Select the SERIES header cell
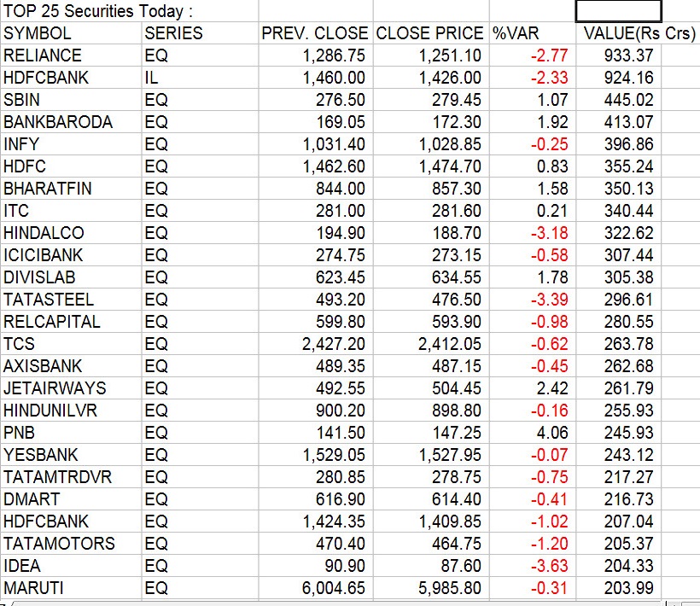This screenshot has height=606, width=700. [x=173, y=34]
